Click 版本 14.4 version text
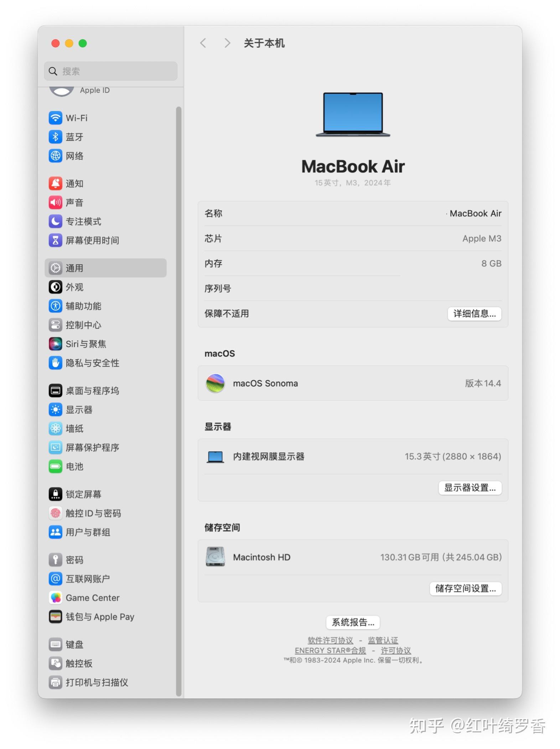Image resolution: width=560 pixels, height=749 pixels. pos(483,383)
